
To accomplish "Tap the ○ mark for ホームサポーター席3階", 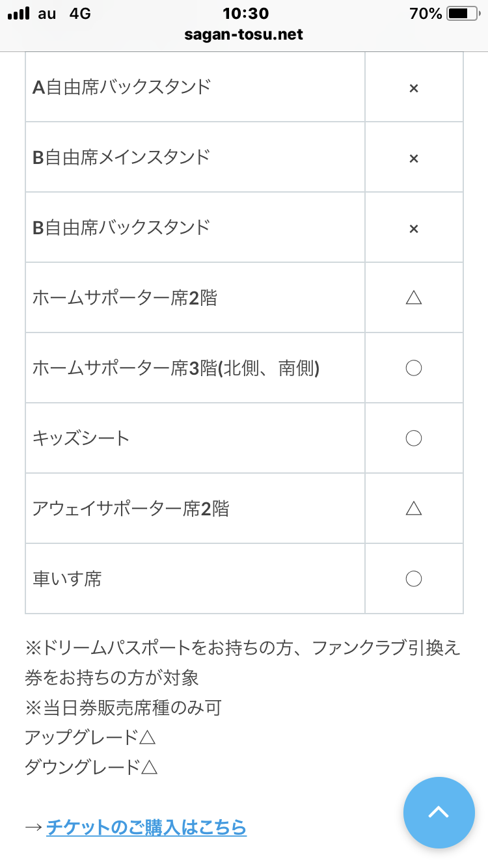I will 413,368.
